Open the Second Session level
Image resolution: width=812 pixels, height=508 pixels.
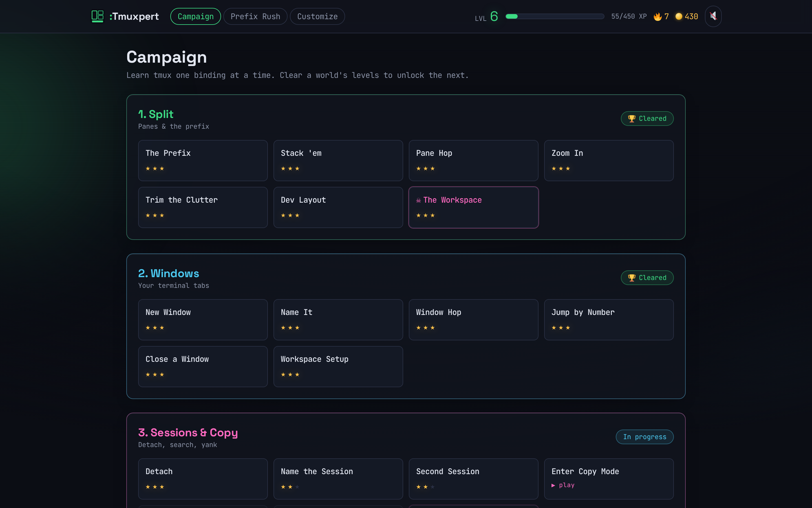(x=473, y=479)
